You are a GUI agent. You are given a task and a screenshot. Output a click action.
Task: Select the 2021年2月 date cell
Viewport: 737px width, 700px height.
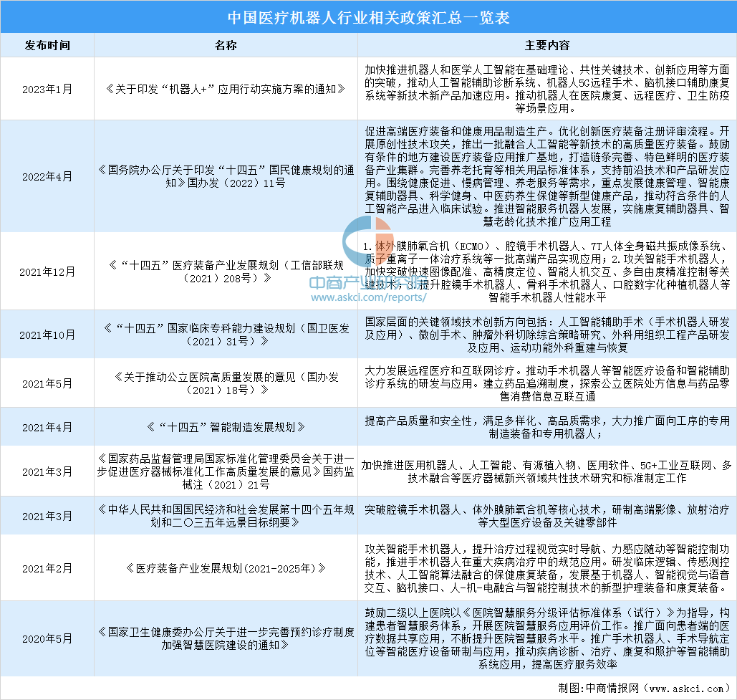tap(47, 568)
